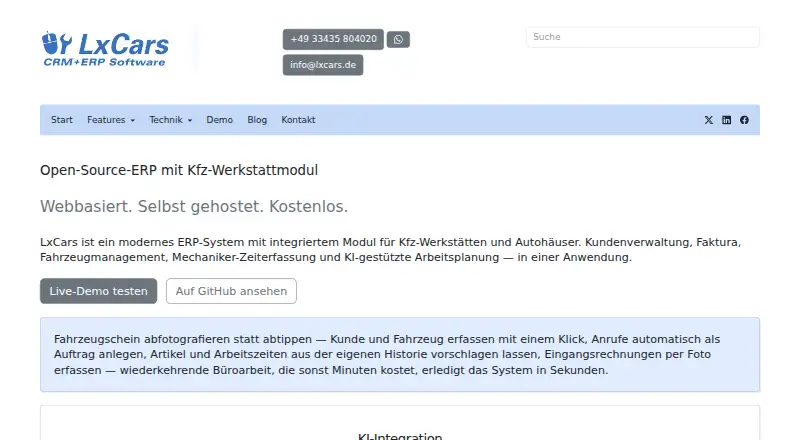Click the KI-Integration heading
The width and height of the screenshot is (800, 440).
[x=400, y=436]
